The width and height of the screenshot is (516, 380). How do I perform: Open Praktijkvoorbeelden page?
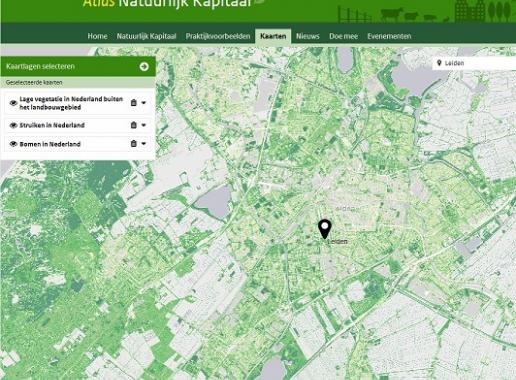pos(218,36)
